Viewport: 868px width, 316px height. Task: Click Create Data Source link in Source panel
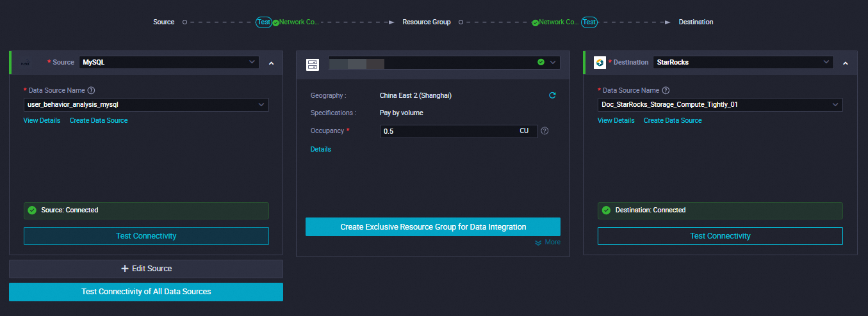(99, 120)
